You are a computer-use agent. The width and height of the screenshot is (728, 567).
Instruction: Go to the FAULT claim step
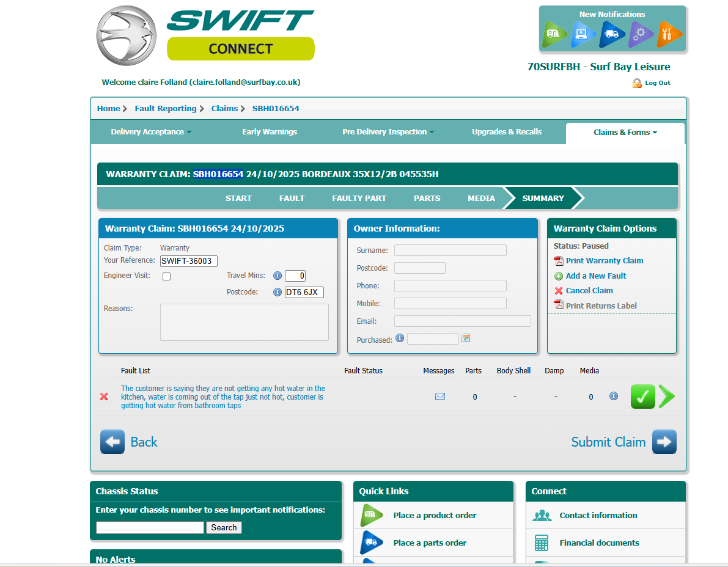pos(292,198)
